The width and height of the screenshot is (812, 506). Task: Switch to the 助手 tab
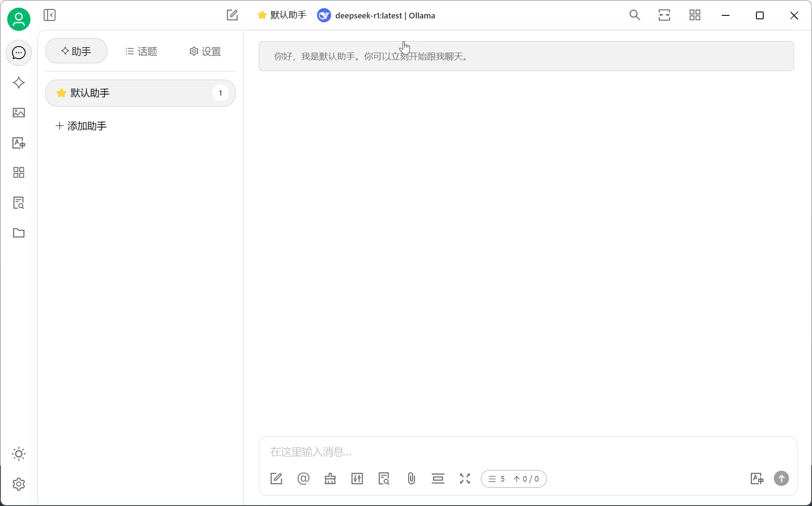pos(76,51)
